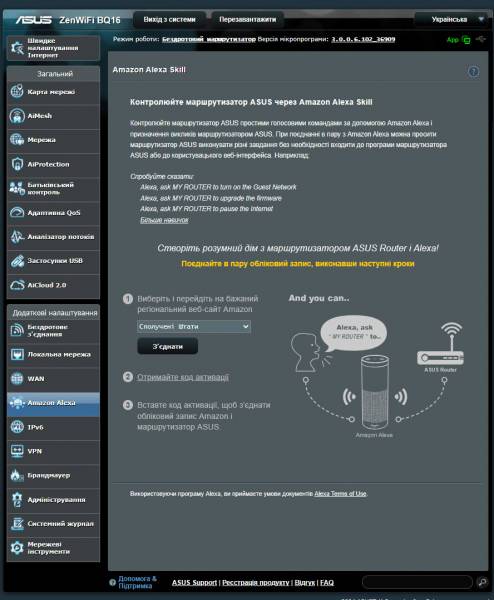The height and width of the screenshot is (600, 494).
Task: Click the WAN globe icon
Action: coord(17,378)
